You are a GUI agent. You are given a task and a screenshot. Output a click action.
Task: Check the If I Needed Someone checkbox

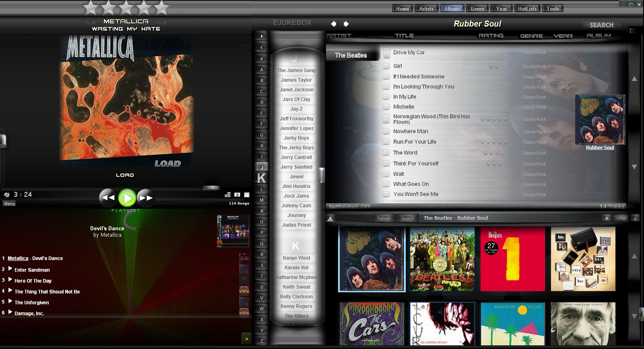click(386, 76)
